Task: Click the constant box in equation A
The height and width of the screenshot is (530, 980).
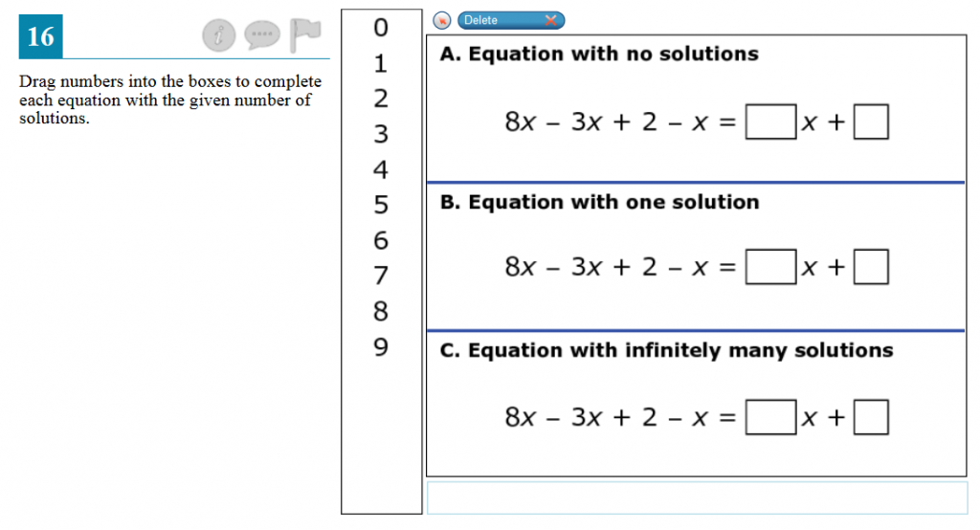Action: coord(871,122)
